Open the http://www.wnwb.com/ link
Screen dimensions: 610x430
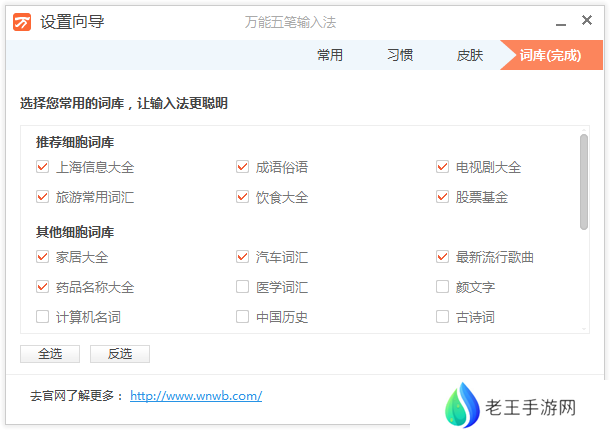pos(196,396)
